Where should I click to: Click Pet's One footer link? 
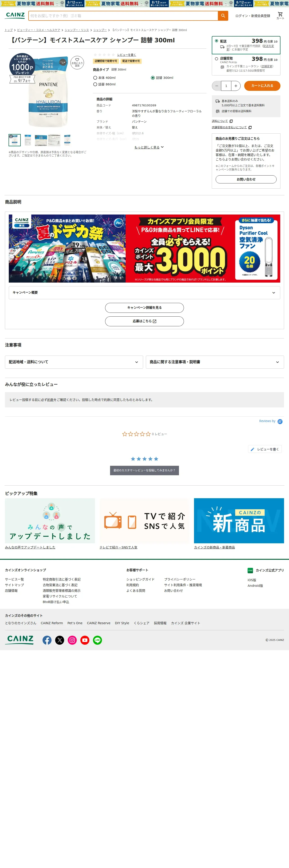[x=75, y=623]
